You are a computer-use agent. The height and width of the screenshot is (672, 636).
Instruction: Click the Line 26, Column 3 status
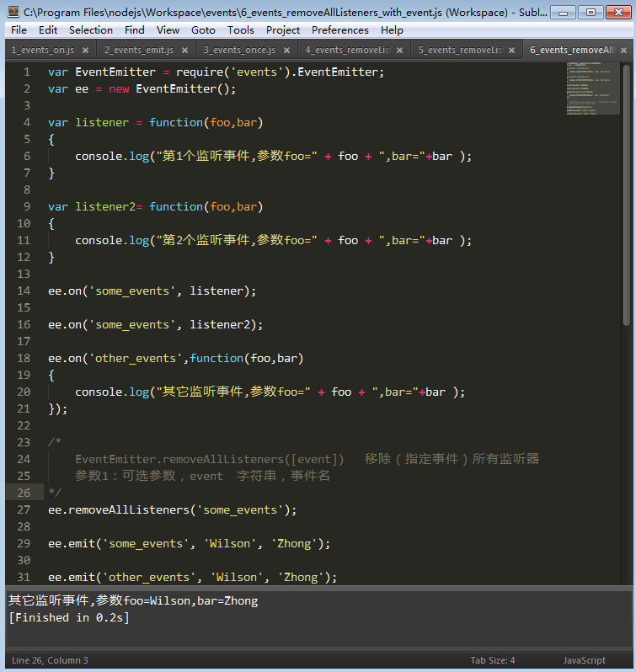pyautogui.click(x=50, y=660)
